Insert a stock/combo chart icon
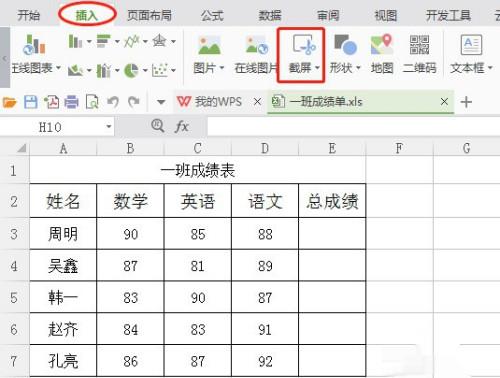Viewport: 500px width, 378px height. coord(103,70)
